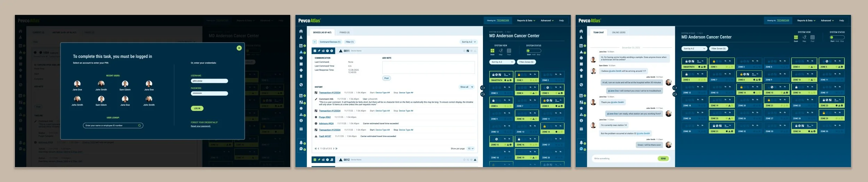Select Pool system view in devices window

point(509,52)
